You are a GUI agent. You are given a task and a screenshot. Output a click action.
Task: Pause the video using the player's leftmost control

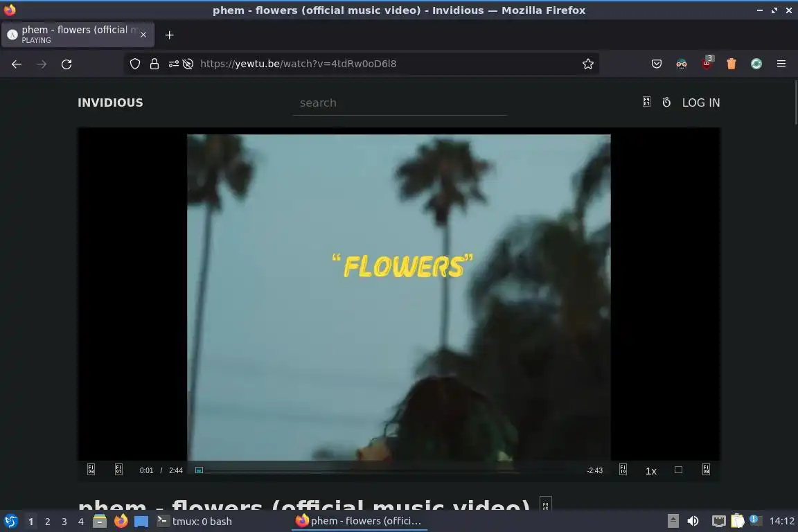(91, 470)
